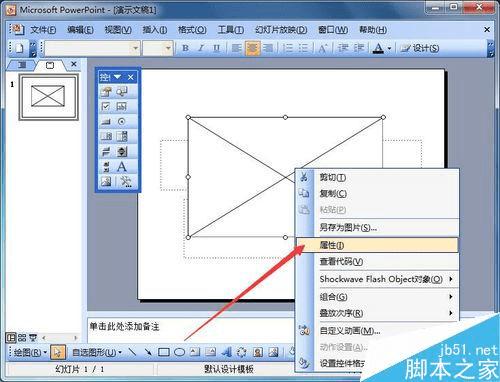Click the New document icon
The height and width of the screenshot is (382, 500).
(19, 48)
